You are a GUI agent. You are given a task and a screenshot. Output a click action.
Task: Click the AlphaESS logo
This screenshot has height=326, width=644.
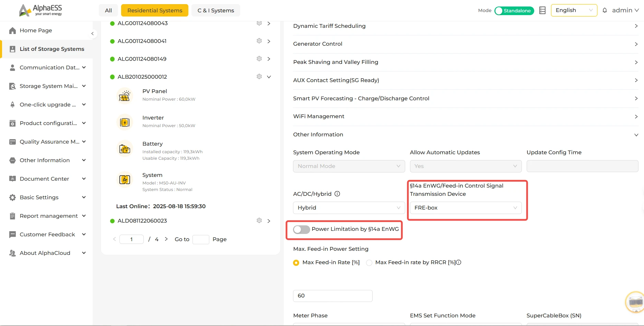click(40, 10)
